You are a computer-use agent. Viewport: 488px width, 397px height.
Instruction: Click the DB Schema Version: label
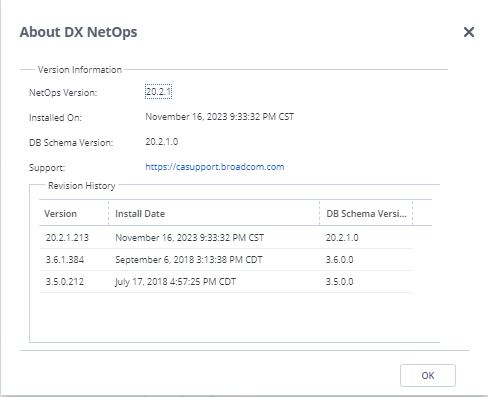(x=71, y=143)
